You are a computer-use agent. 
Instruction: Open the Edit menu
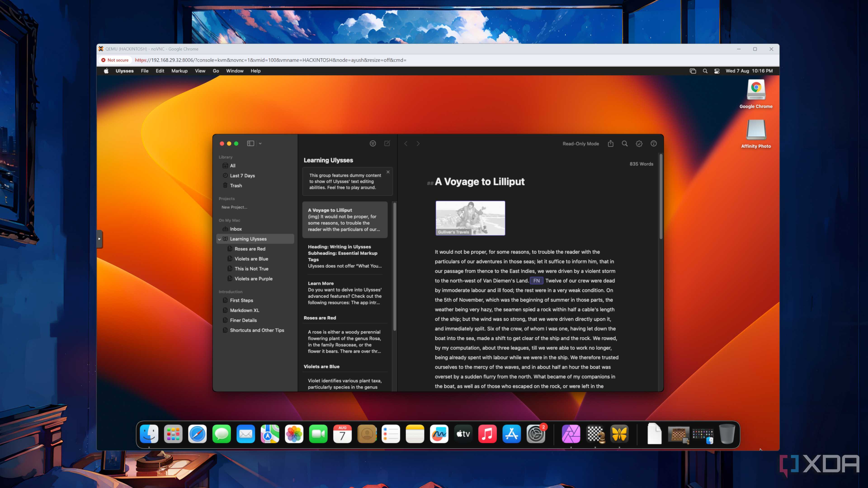click(x=160, y=71)
